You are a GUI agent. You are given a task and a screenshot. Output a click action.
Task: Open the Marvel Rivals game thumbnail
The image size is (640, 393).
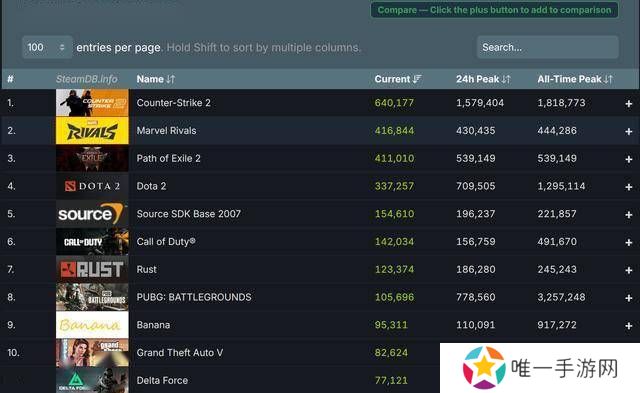click(x=92, y=131)
